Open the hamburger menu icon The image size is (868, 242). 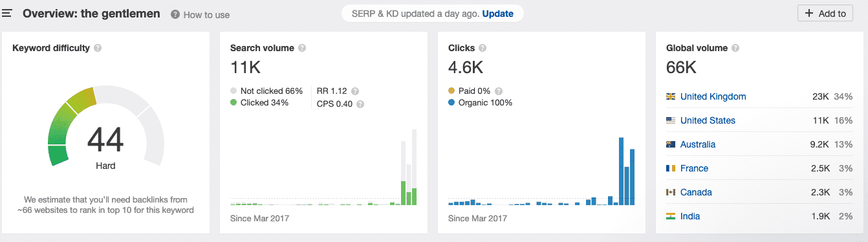[7, 13]
